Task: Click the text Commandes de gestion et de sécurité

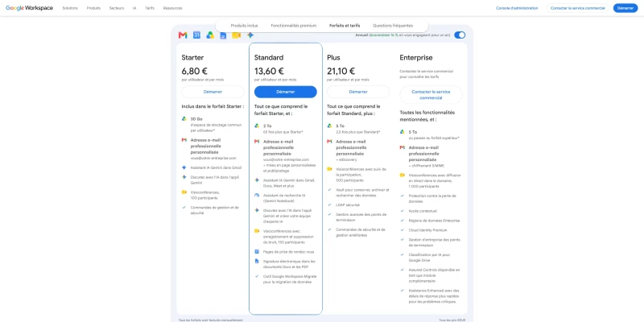Action: click(214, 210)
